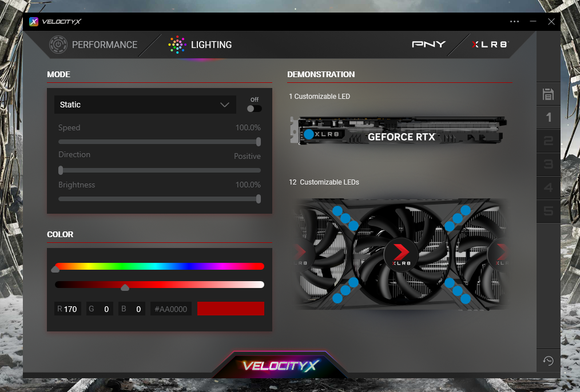Click the 'Positive' direction value
Screen dimensions: 580x392
pos(247,156)
